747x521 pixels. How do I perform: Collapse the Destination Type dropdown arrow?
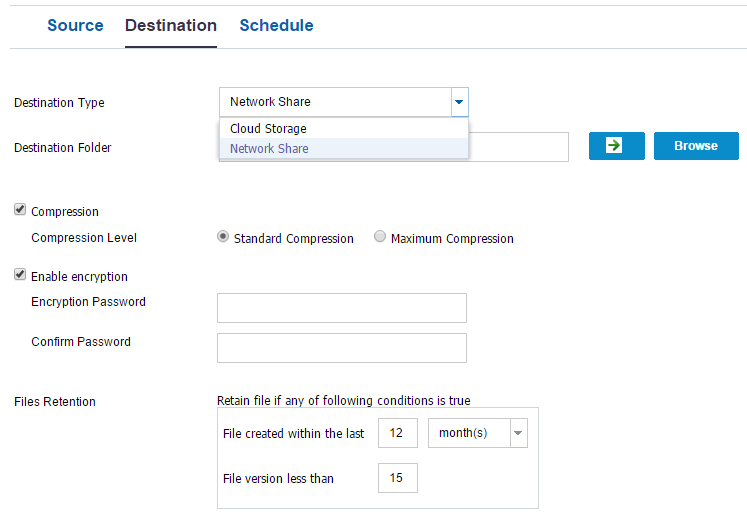pyautogui.click(x=459, y=102)
